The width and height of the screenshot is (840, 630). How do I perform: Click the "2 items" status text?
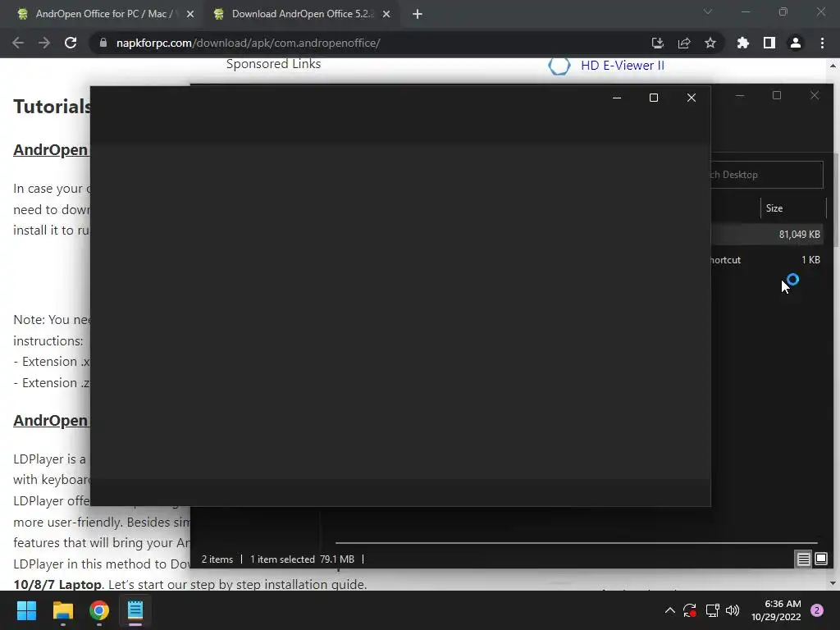[x=217, y=559]
